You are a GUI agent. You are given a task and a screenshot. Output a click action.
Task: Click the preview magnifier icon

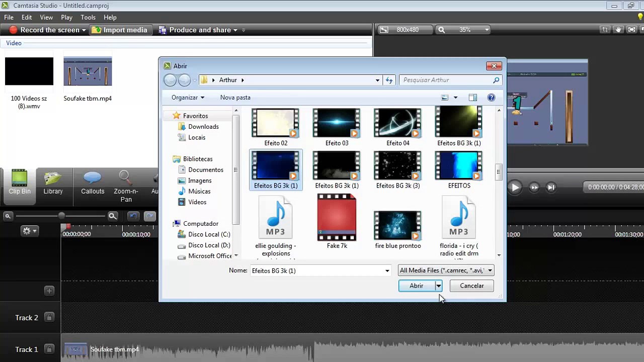tap(442, 30)
